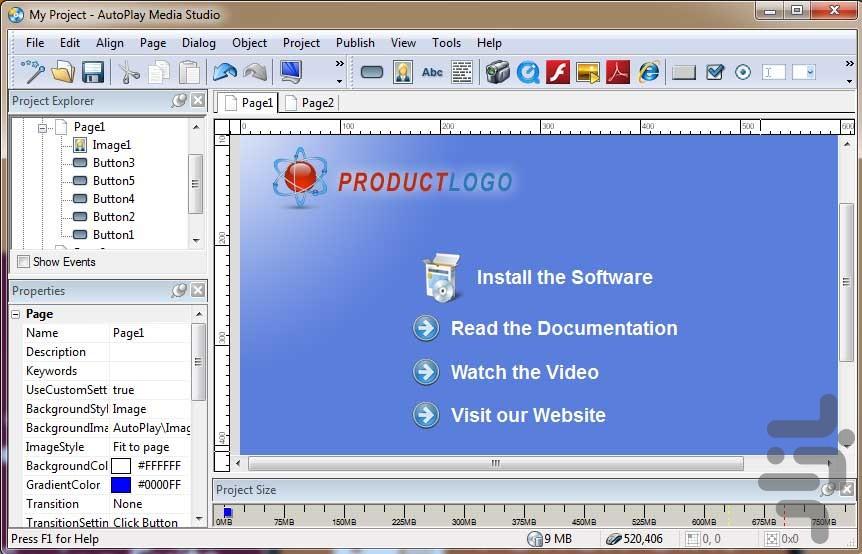
Task: Select Button5 in Project Explorer
Action: [x=113, y=181]
